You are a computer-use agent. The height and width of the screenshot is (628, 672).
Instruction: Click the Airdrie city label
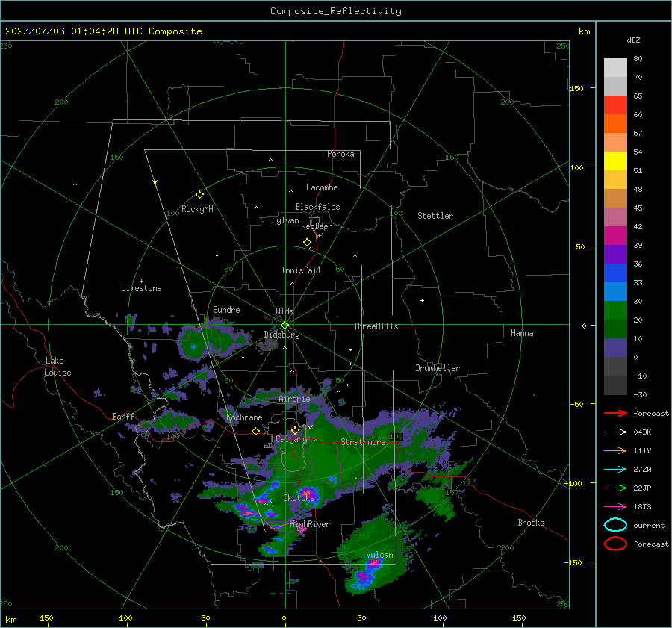294,399
